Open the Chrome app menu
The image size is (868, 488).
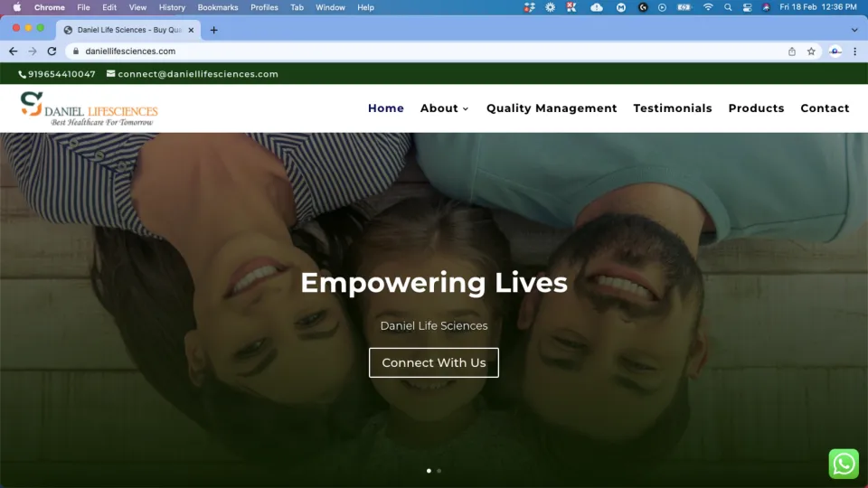point(49,7)
